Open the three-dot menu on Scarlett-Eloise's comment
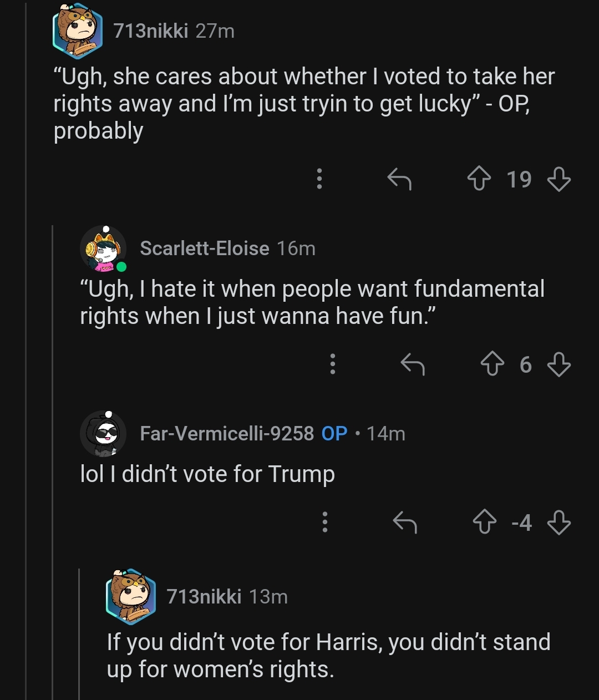599x700 pixels. click(333, 365)
